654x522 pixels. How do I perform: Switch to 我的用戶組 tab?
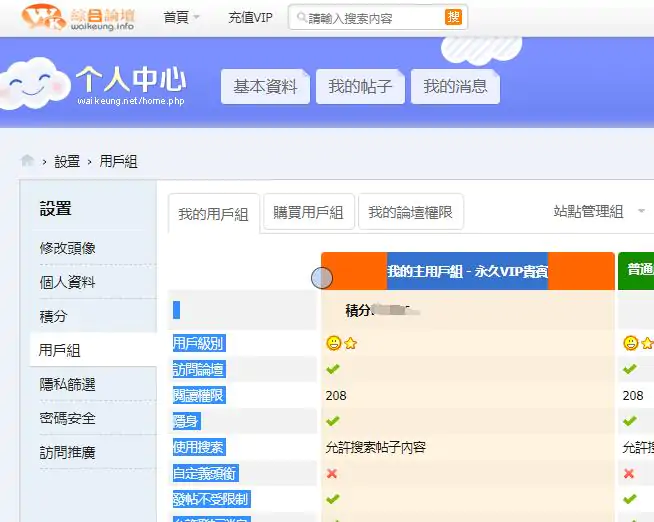214,214
